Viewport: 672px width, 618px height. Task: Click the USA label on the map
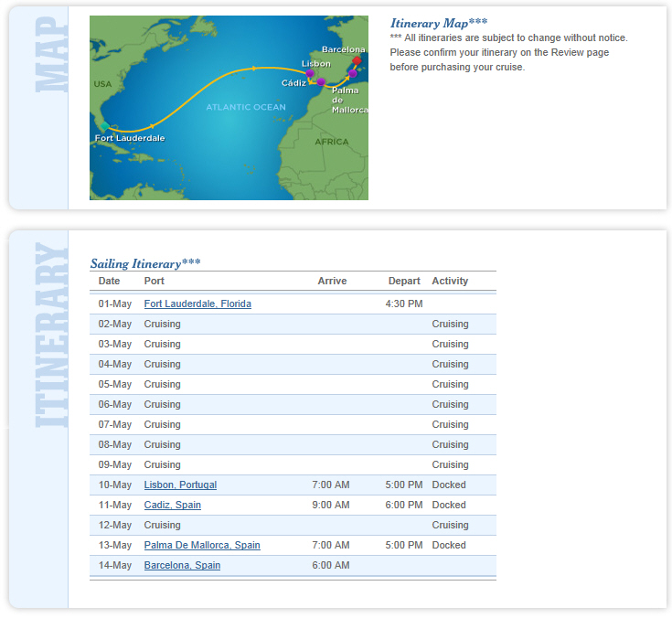102,84
